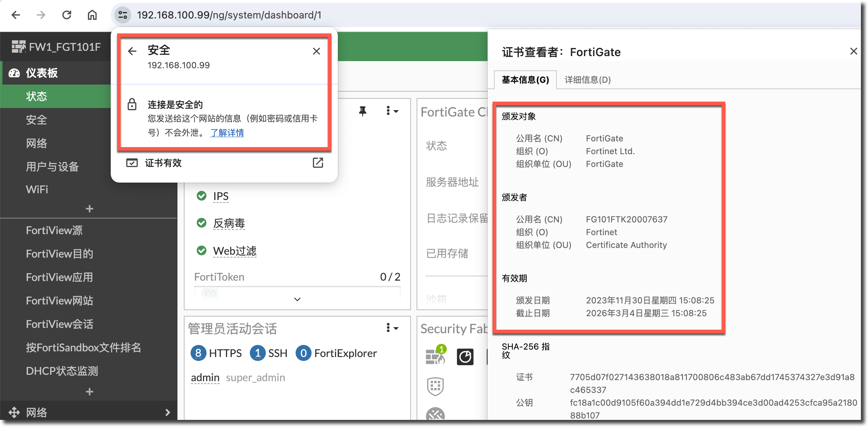Click the back arrow in security popup
This screenshot has width=868, height=427.
tap(132, 51)
